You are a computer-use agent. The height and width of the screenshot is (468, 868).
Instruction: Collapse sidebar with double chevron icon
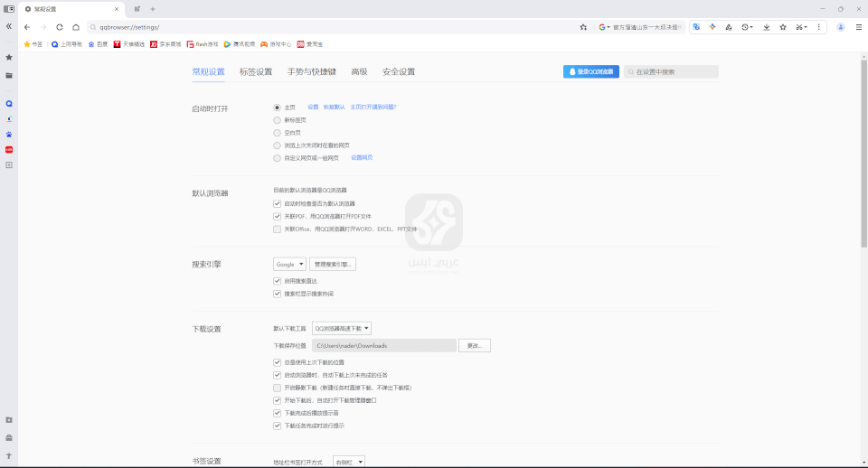(9, 26)
